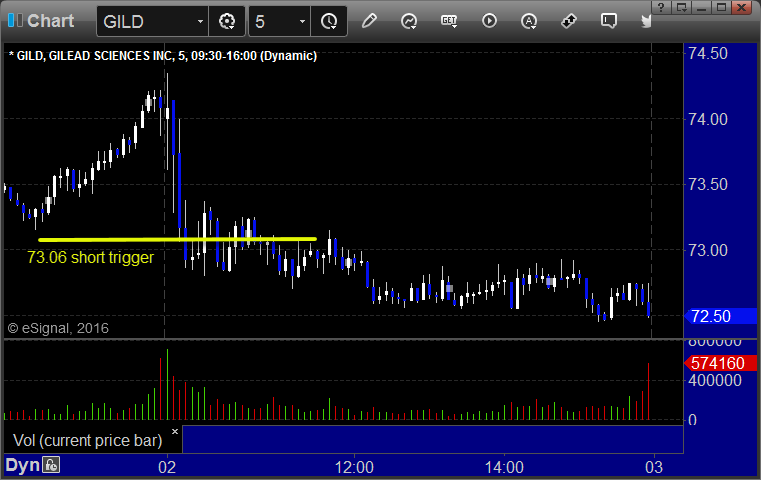Open the circled A alerts icon
The image size is (761, 480).
[529, 21]
